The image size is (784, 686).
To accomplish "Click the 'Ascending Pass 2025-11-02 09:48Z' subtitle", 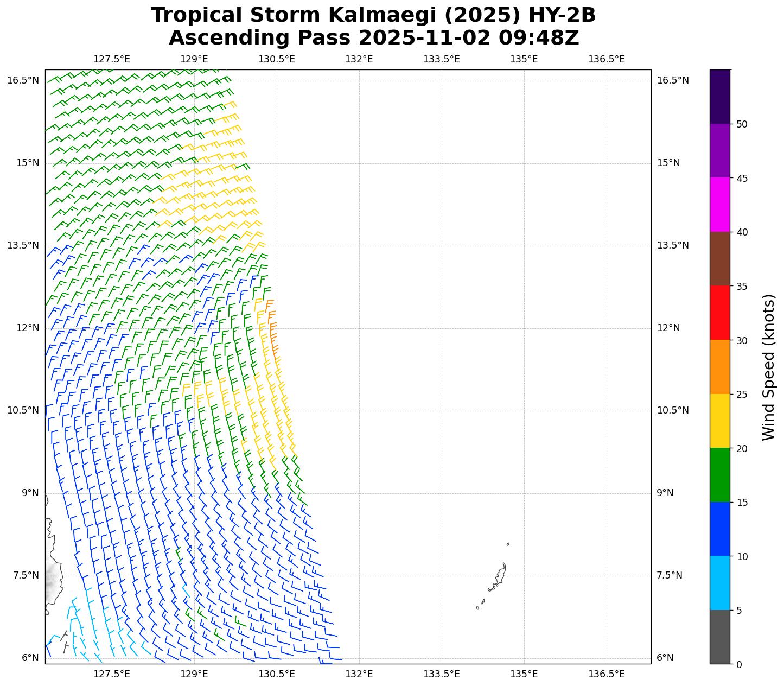I will 373,38.
